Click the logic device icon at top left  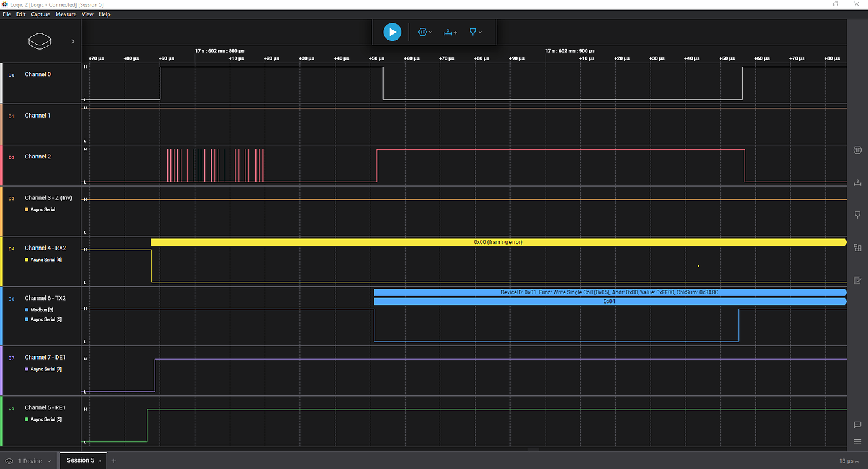click(39, 41)
